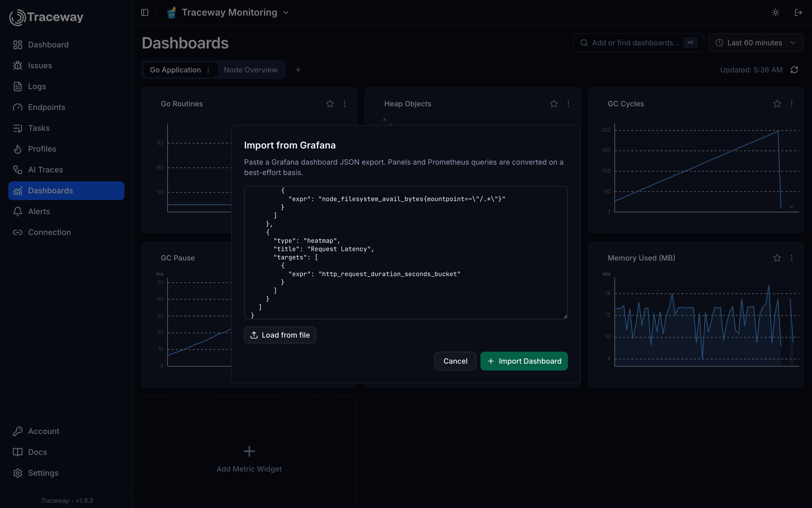Star the Heap Objects widget
812x508 pixels.
point(554,104)
